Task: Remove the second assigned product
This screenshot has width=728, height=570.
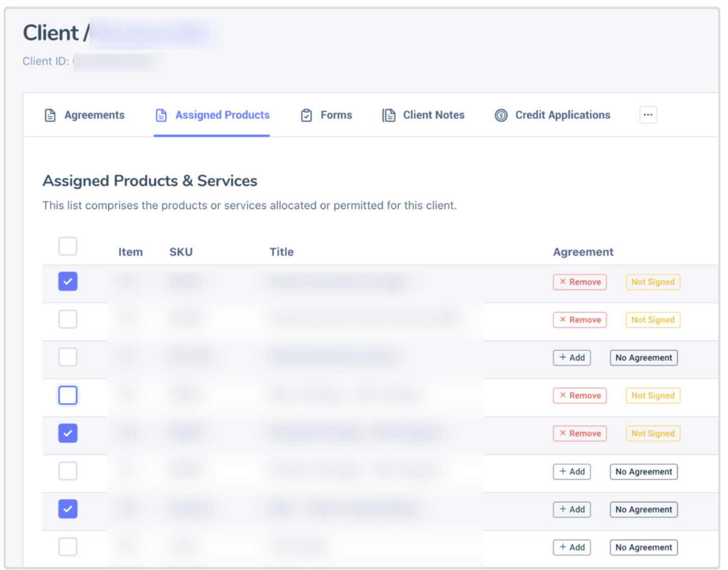Action: point(580,320)
